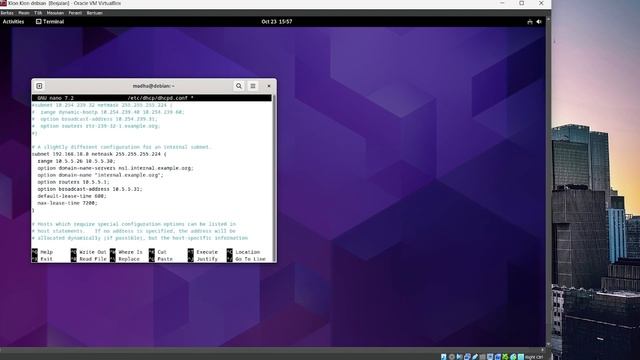Click the nano Replace shortcut label
The image size is (640, 360).
129,259
